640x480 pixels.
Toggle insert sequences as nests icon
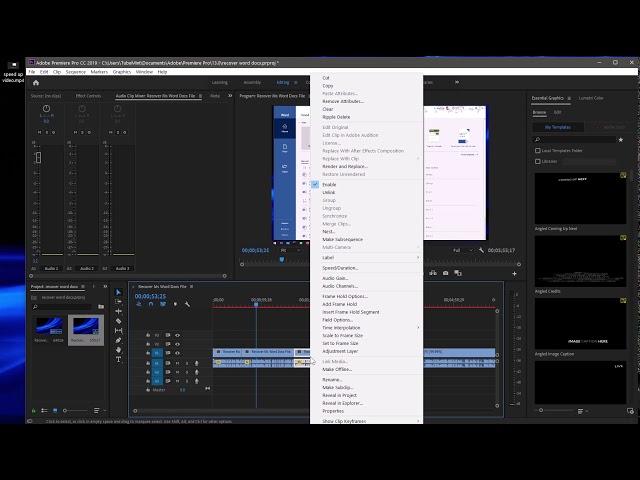coord(139,304)
